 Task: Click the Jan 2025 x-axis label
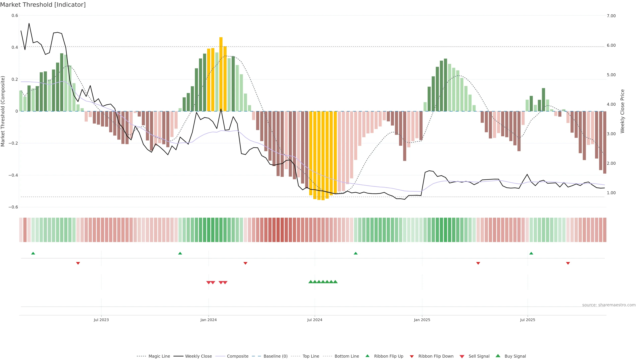[x=422, y=320]
